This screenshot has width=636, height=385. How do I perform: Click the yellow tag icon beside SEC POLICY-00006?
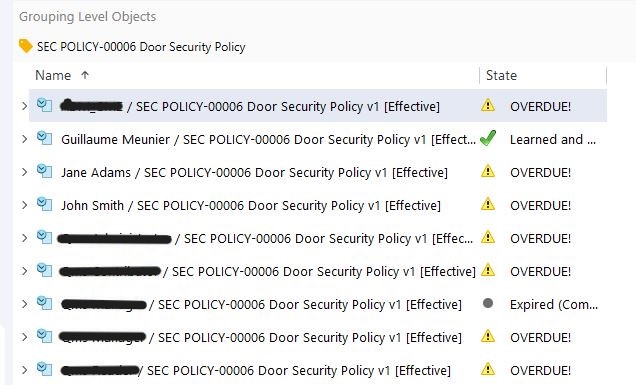click(25, 46)
